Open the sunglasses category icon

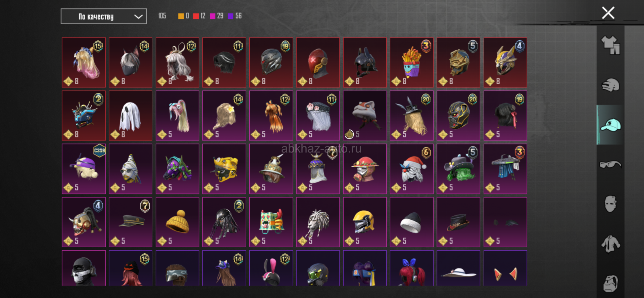pyautogui.click(x=610, y=164)
